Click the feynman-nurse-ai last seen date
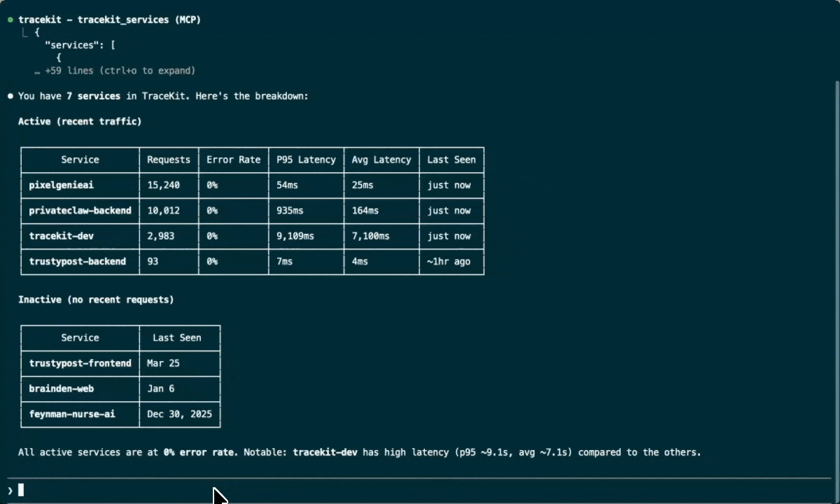Screen dimensions: 840x504 (x=179, y=414)
